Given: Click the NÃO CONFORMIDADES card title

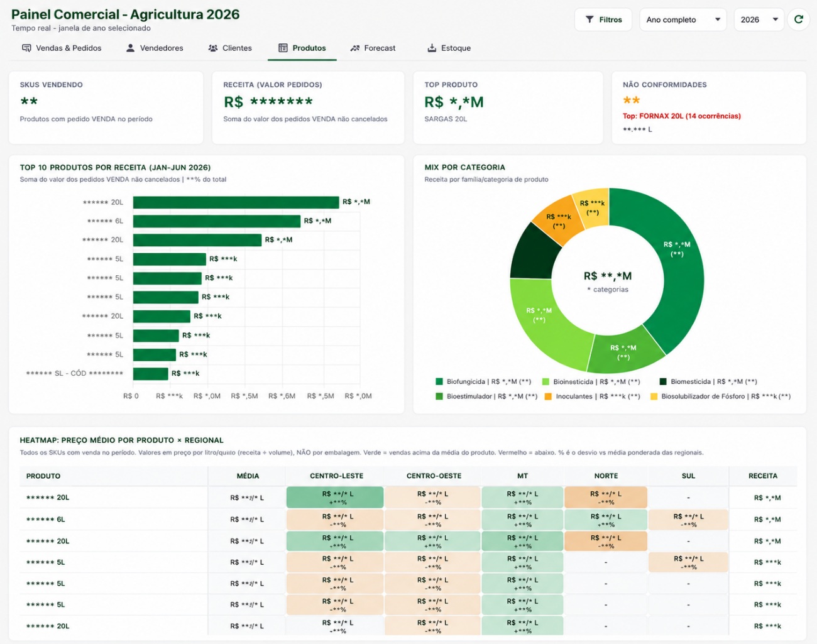Looking at the screenshot, I should [x=665, y=85].
